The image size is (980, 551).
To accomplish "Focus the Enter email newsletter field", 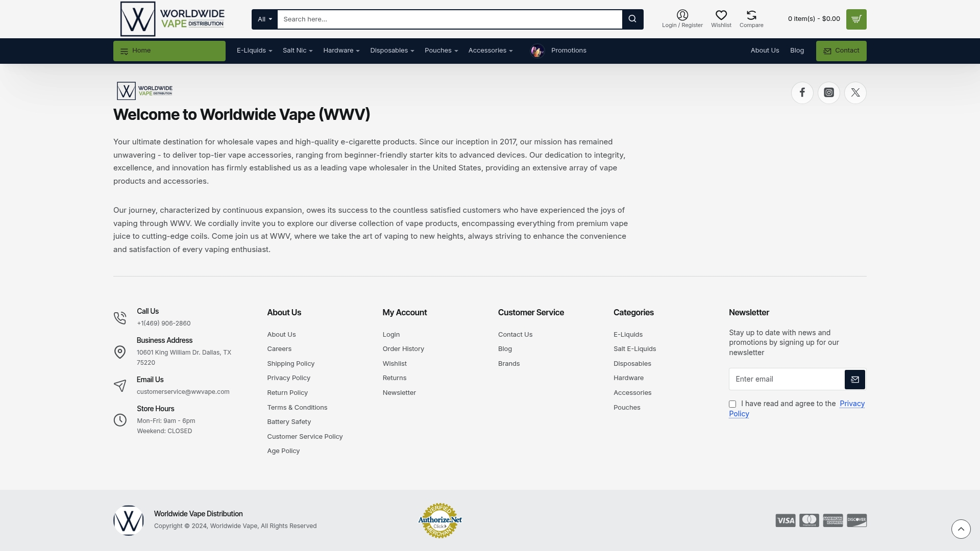I will pos(787,380).
